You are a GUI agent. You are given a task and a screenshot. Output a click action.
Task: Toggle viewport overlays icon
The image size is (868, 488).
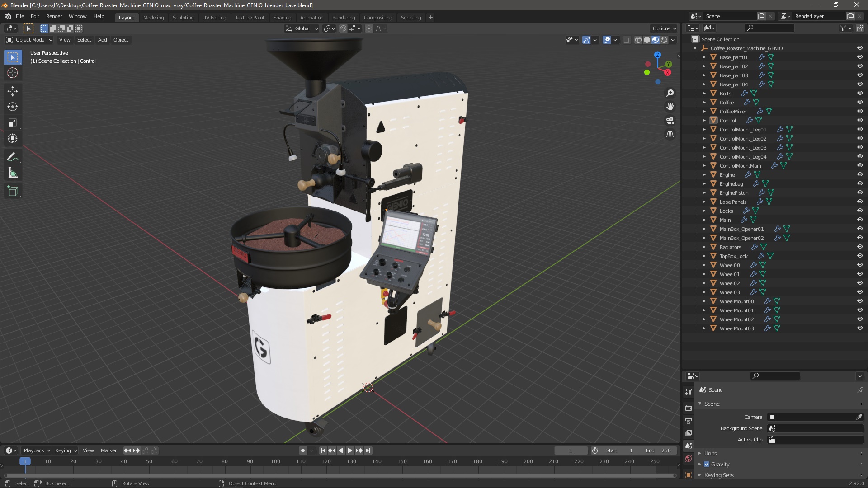pos(607,40)
